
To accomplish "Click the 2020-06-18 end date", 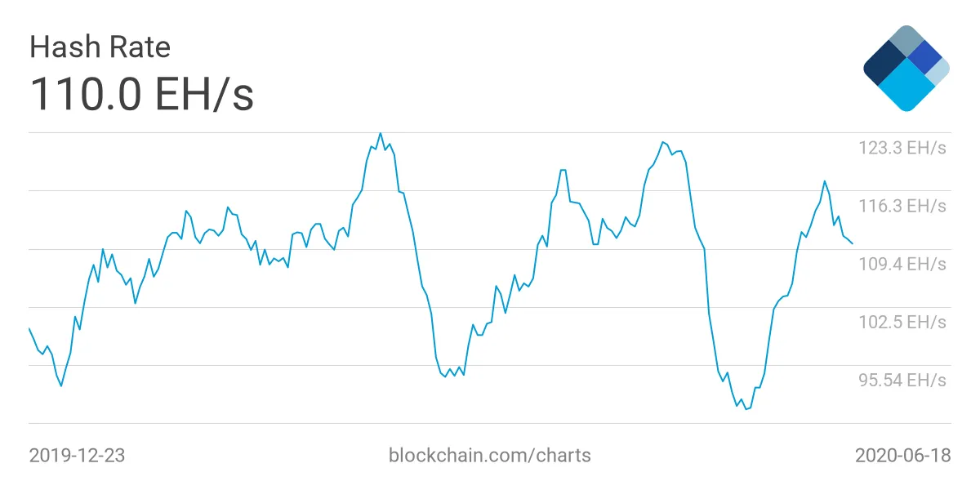I will coord(902,455).
